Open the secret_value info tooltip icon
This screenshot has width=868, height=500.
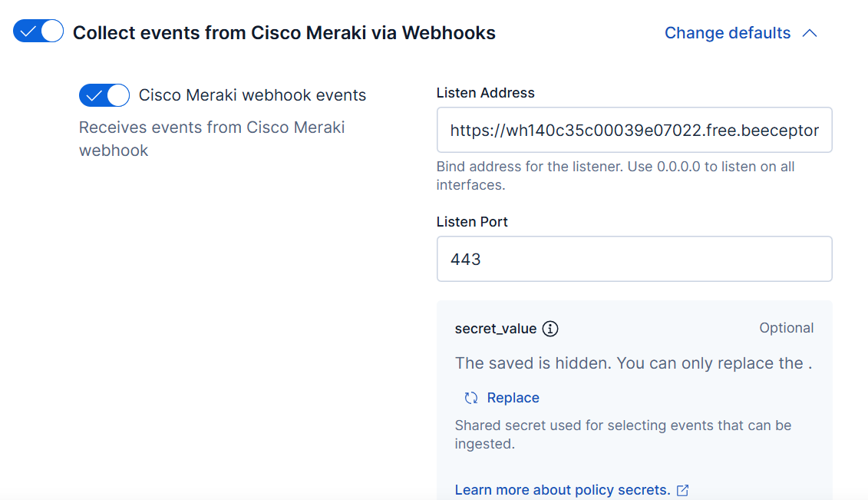[550, 329]
